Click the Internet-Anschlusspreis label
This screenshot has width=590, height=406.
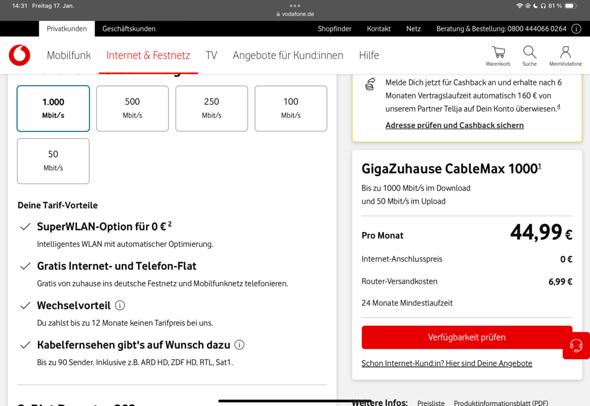[x=402, y=259]
